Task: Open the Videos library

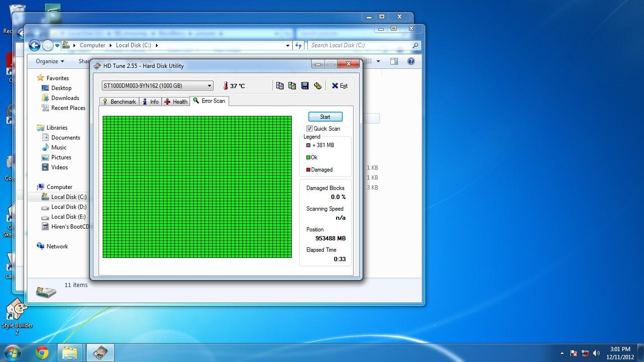Action: [x=59, y=167]
